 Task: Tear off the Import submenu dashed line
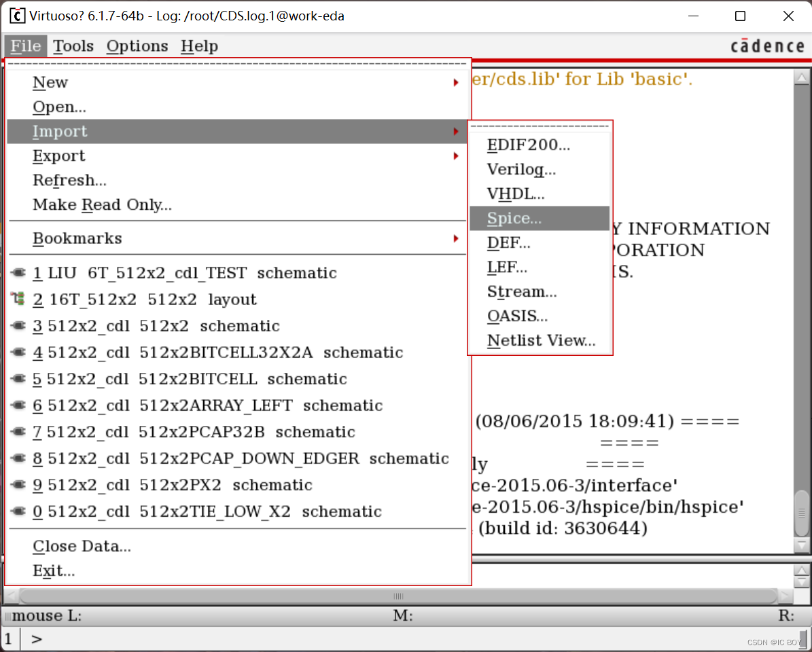[x=540, y=126]
